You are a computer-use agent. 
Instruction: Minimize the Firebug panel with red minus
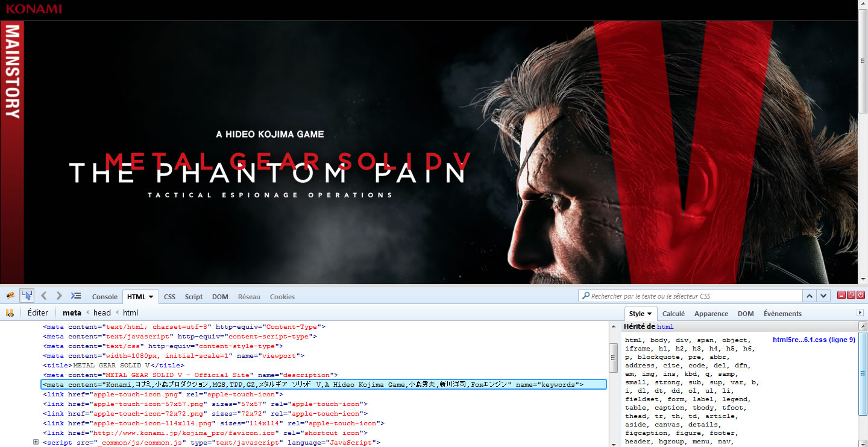point(842,295)
